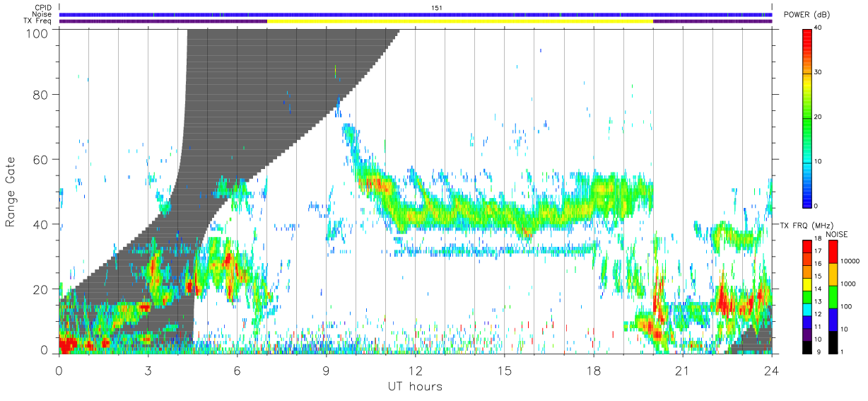This screenshot has height=401, width=868.
Task: Click the 13 tick on TX FRQ scale
Action: click(818, 302)
